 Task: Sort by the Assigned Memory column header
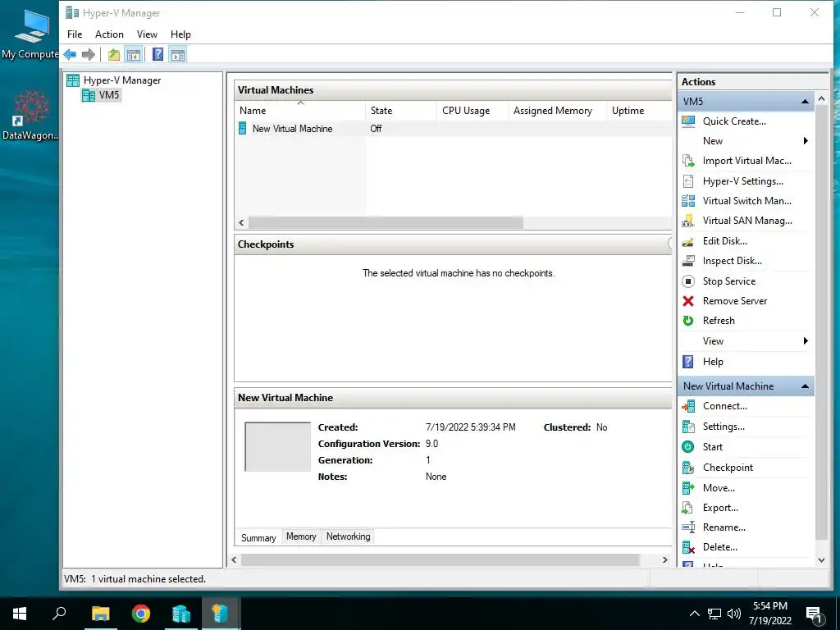(x=557, y=111)
